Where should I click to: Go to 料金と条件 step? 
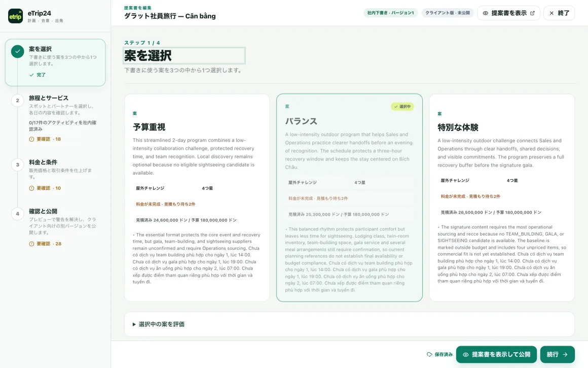pos(55,175)
